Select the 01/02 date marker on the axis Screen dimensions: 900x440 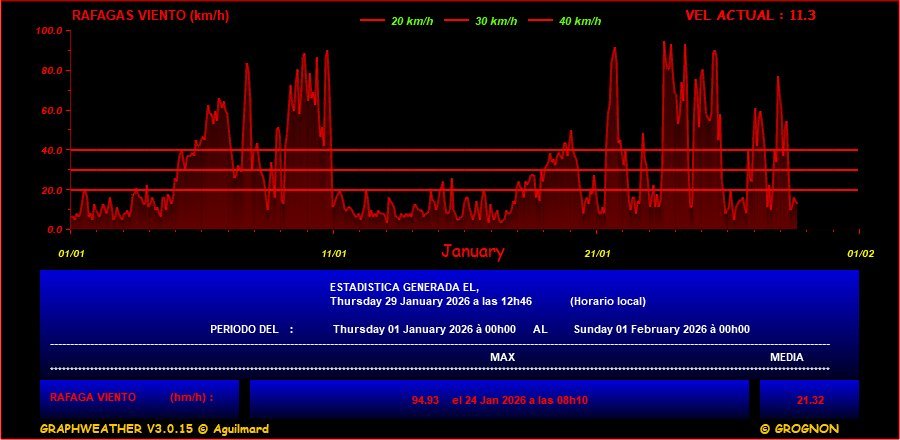click(860, 253)
